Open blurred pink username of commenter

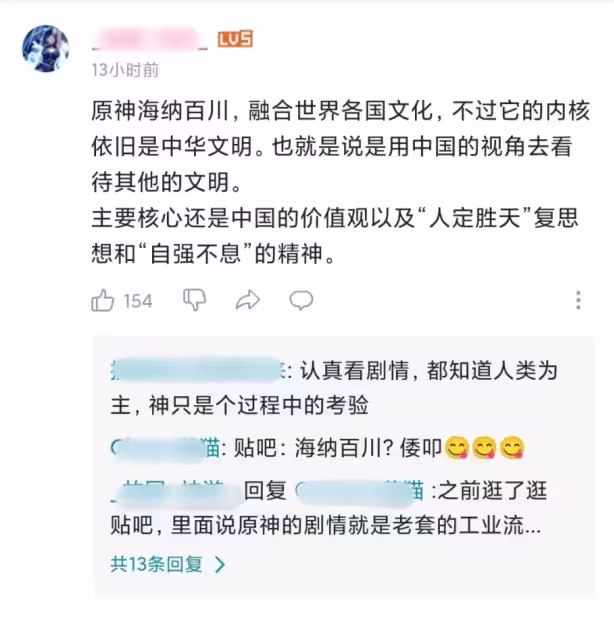point(150,39)
